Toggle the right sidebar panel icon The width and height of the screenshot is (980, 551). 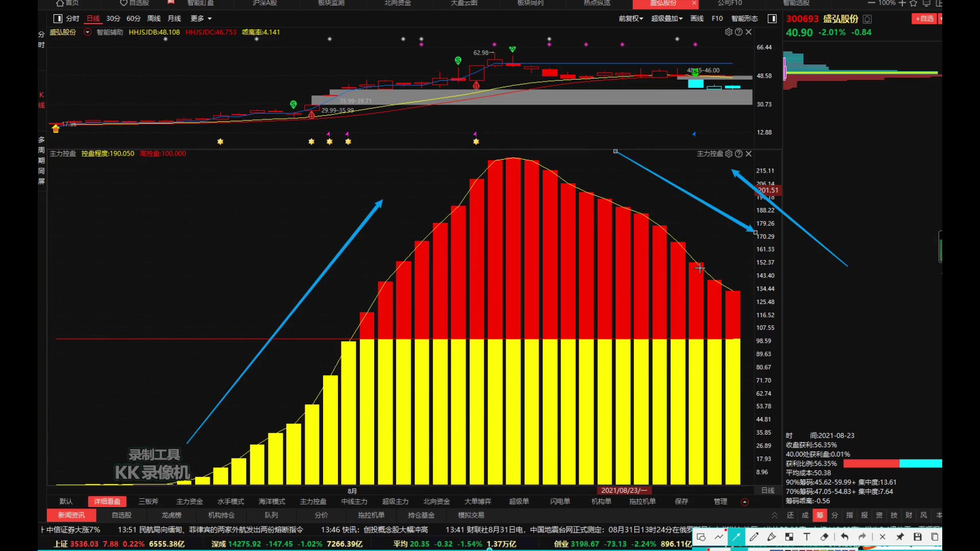(772, 18)
